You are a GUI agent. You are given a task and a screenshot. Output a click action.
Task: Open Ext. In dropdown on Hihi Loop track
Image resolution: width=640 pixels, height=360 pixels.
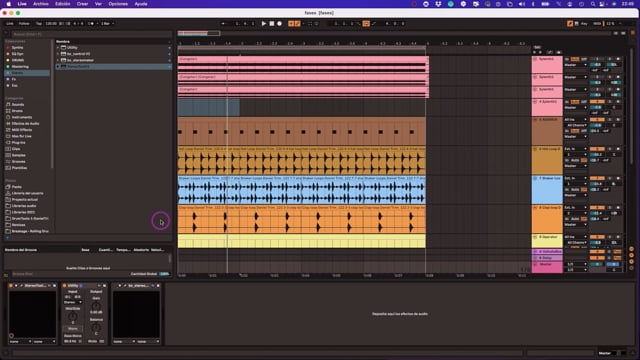(x=576, y=149)
